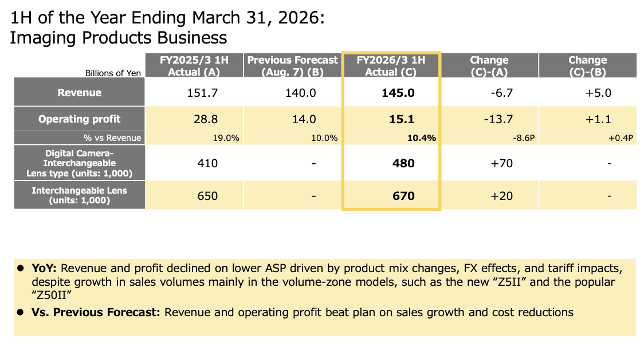This screenshot has height=346, width=644.
Task: Select the -13.7 operating profit change cell
Action: click(x=498, y=119)
